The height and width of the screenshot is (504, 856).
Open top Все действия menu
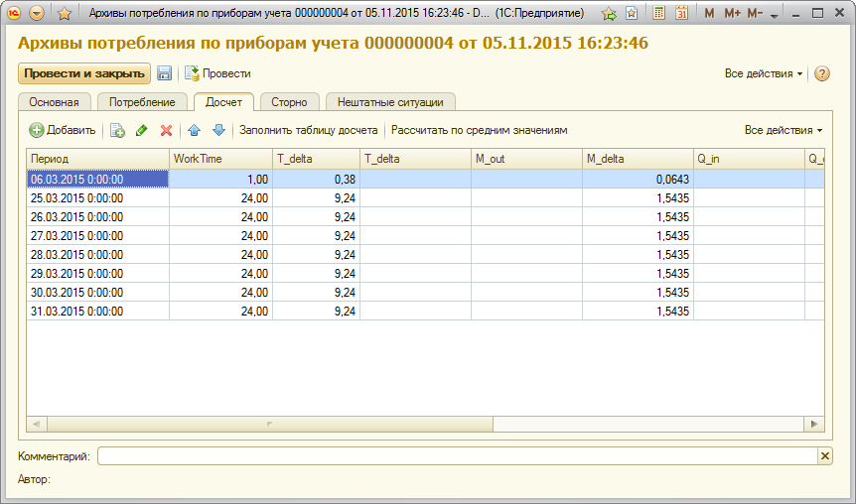(764, 73)
